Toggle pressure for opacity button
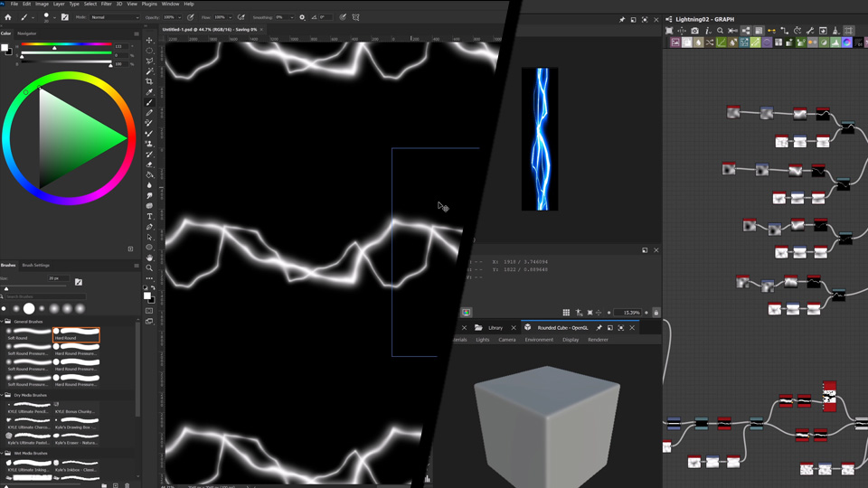The height and width of the screenshot is (488, 868). click(191, 17)
